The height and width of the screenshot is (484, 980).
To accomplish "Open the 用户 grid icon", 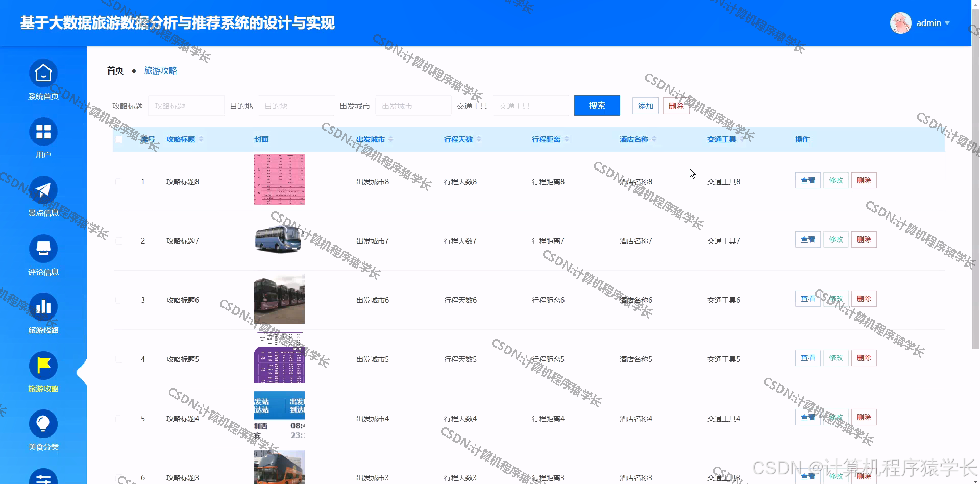I will coord(43,132).
